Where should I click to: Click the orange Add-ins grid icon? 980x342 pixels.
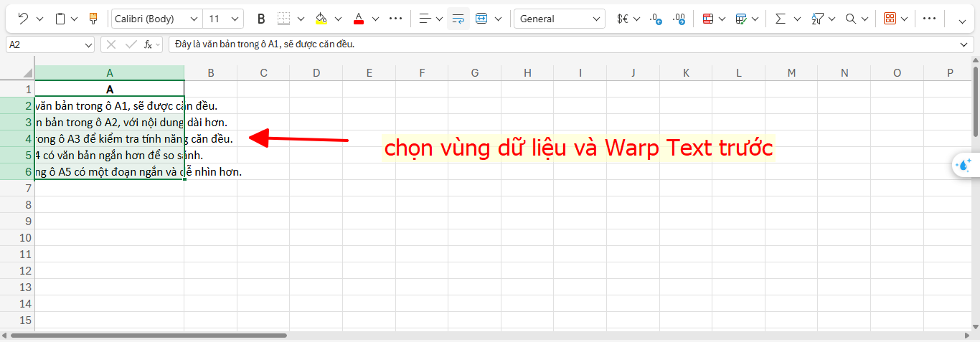tap(890, 19)
